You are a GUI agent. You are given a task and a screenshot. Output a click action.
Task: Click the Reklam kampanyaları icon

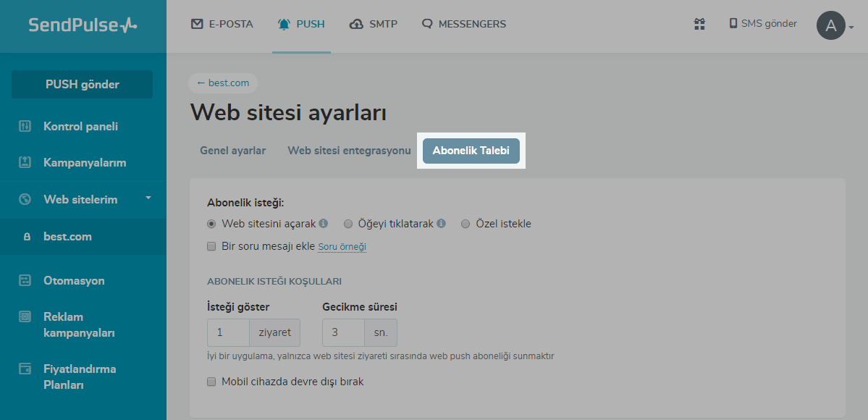pos(25,316)
